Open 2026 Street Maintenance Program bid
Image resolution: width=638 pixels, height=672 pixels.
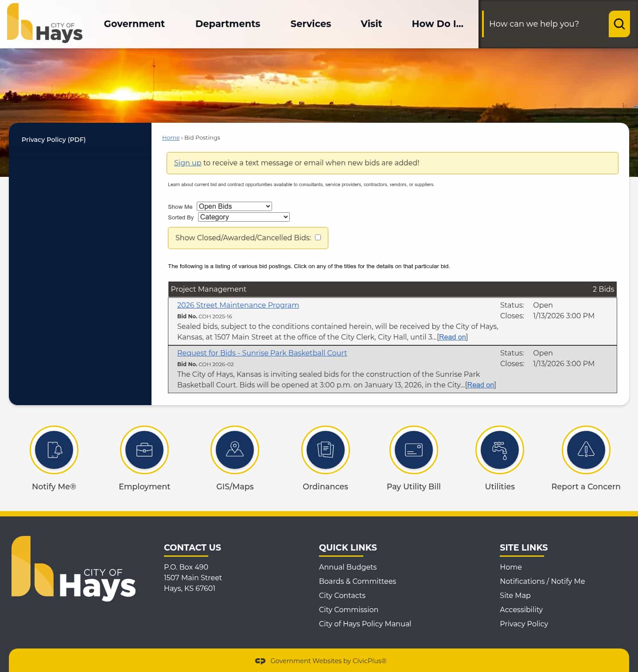coord(238,305)
